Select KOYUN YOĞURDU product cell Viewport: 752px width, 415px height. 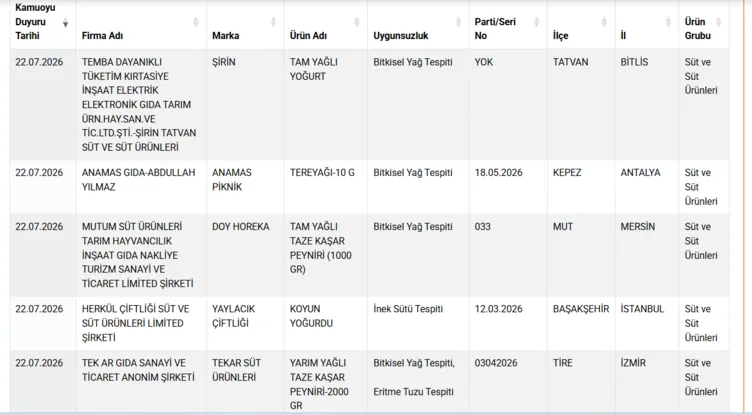[326, 323]
